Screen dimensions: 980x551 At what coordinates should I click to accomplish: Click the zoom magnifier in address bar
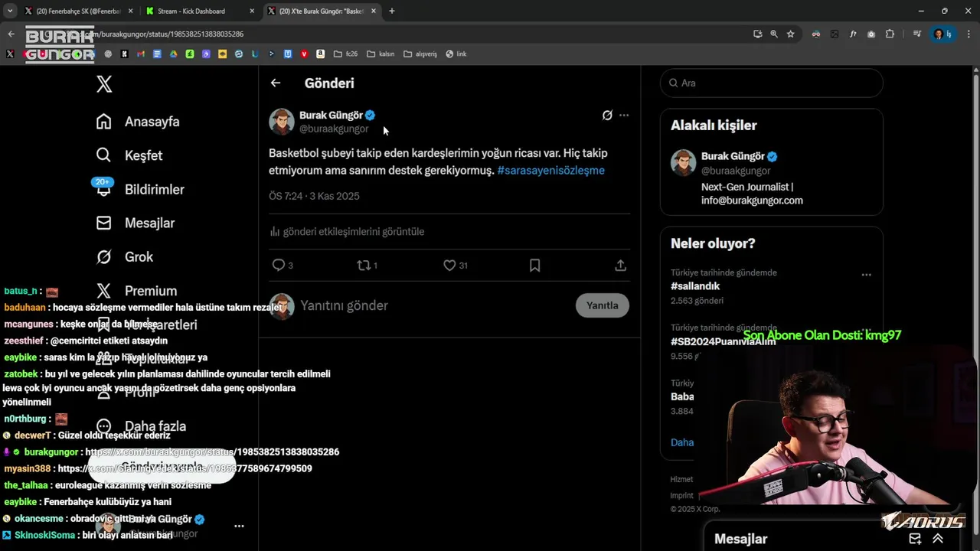coord(774,34)
